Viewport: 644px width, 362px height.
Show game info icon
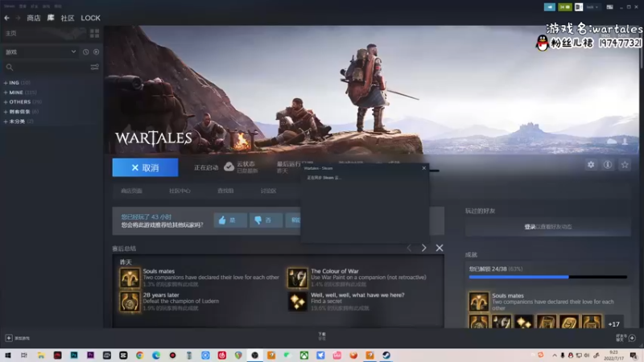608,165
